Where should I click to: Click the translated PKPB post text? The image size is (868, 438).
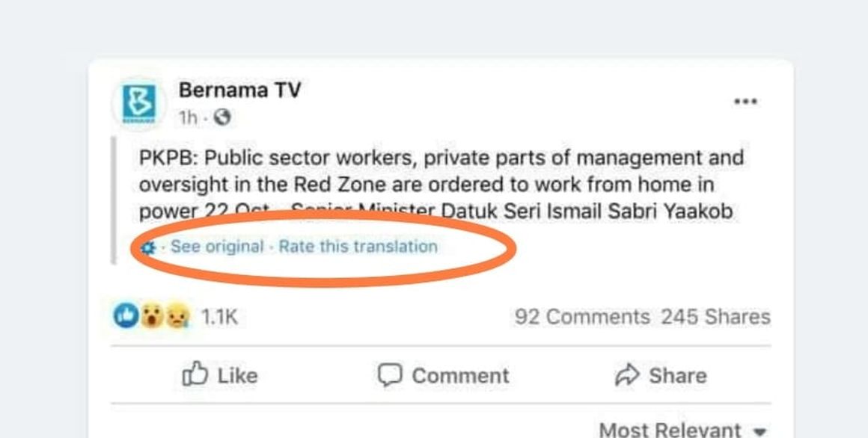click(x=440, y=185)
